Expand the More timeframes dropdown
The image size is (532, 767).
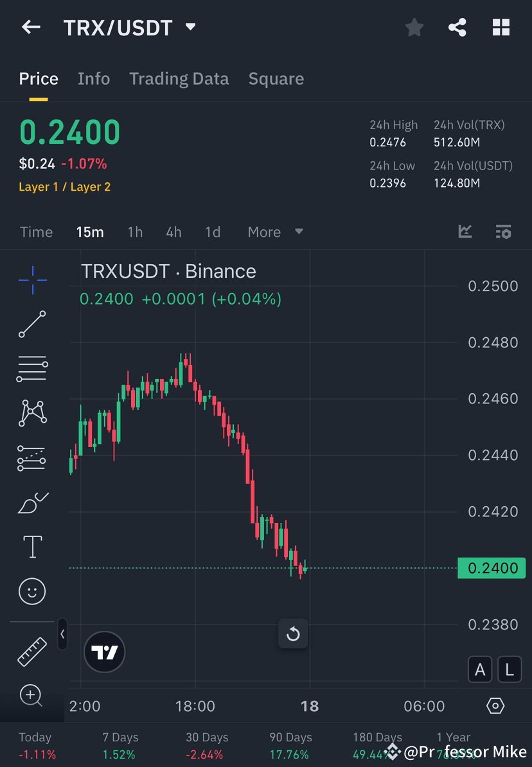pyautogui.click(x=274, y=232)
